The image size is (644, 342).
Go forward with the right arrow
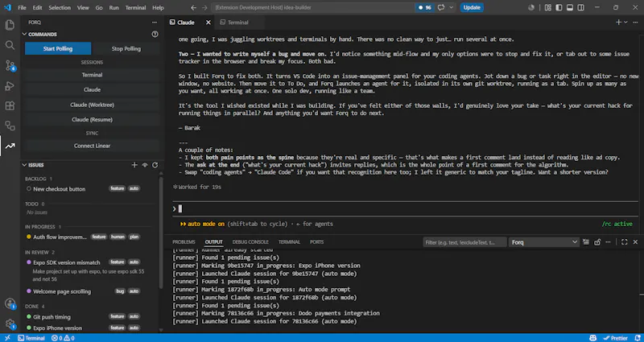pyautogui.click(x=205, y=7)
